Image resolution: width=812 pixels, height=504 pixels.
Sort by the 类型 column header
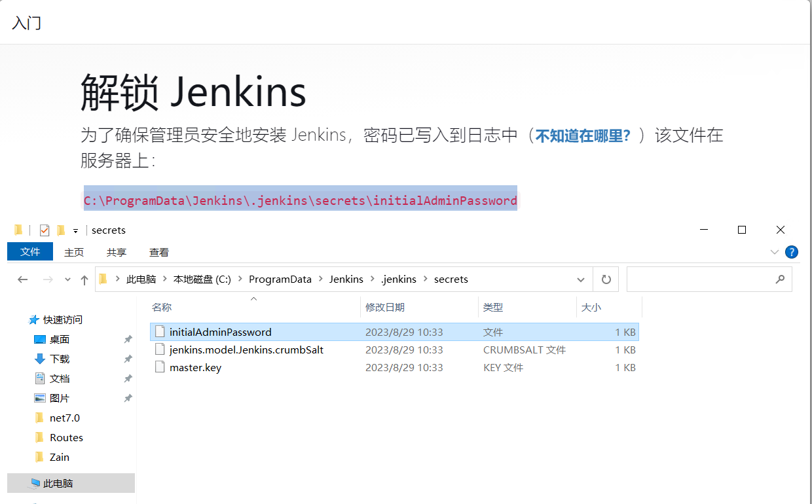[x=493, y=307]
